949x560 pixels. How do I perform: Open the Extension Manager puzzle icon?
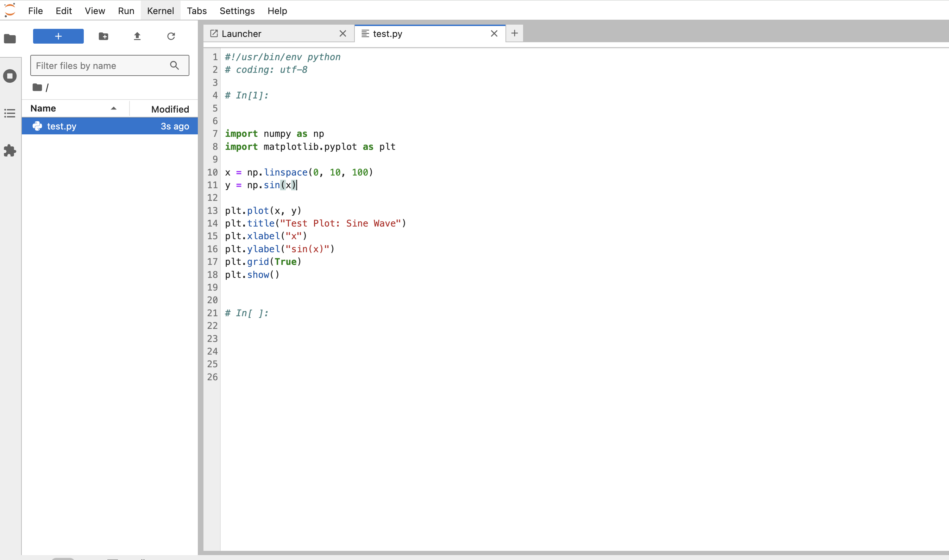point(10,151)
